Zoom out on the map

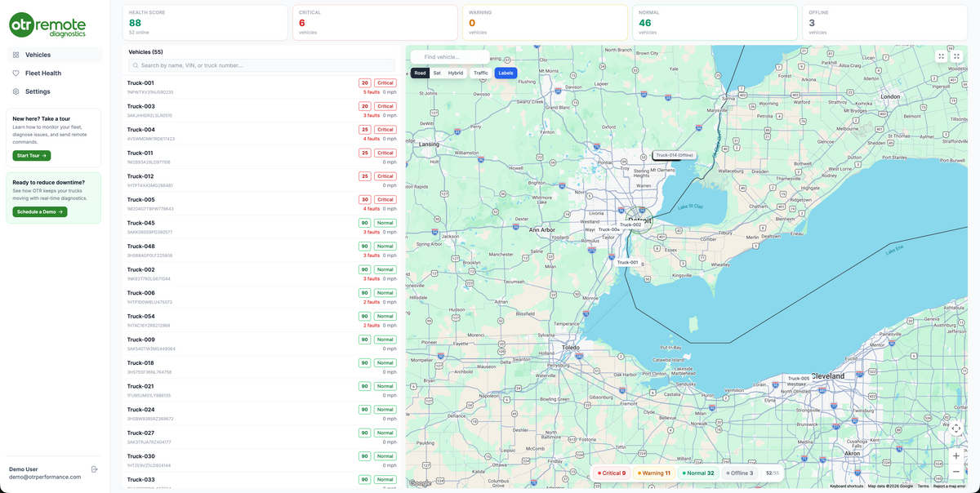click(956, 471)
